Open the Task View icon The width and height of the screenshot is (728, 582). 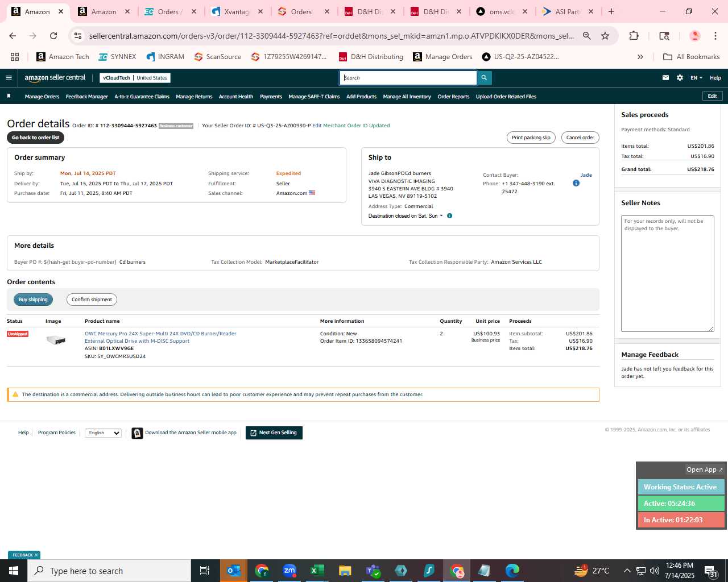coord(205,571)
